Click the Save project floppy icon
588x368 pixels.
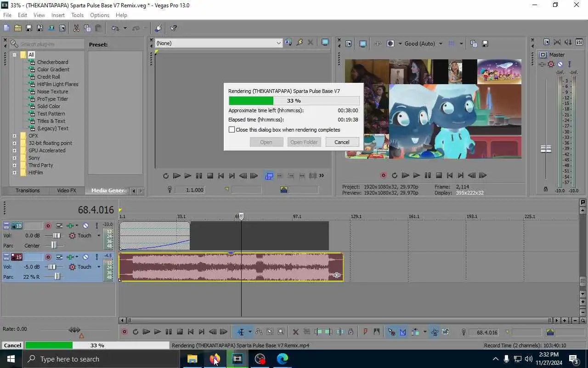[x=28, y=28]
